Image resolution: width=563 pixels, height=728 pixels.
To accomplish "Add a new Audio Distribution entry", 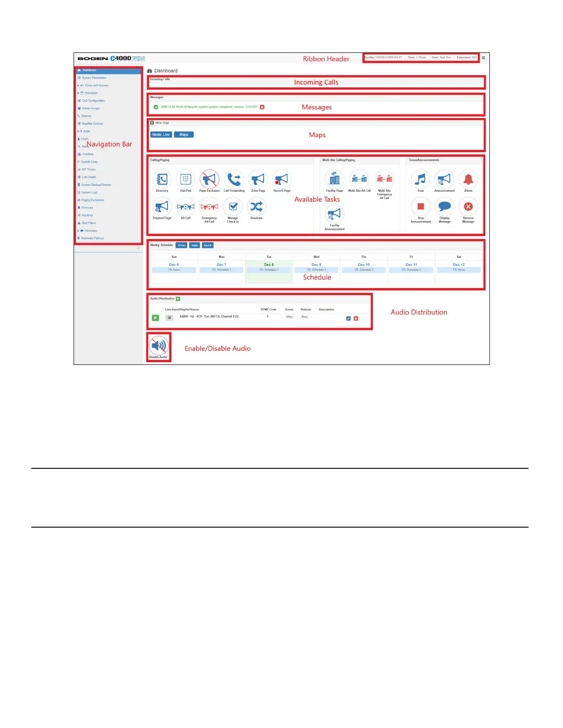I will point(178,299).
